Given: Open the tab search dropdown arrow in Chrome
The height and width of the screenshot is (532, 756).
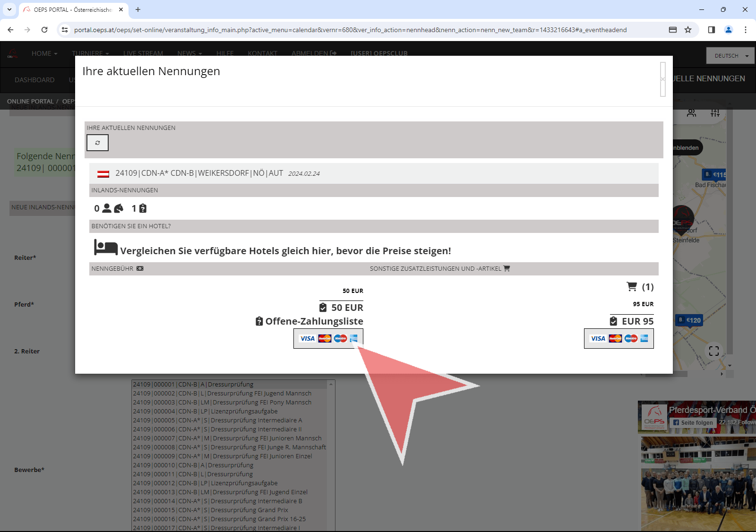Looking at the screenshot, I should click(x=9, y=9).
